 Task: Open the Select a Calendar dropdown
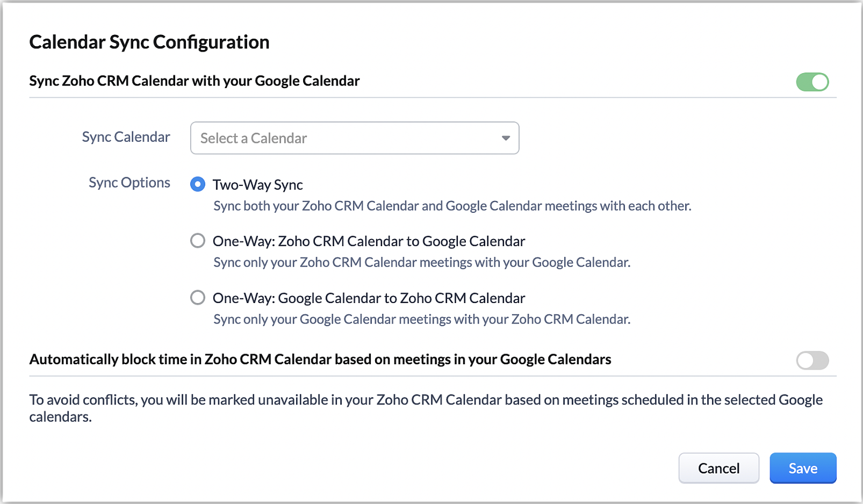pos(354,138)
